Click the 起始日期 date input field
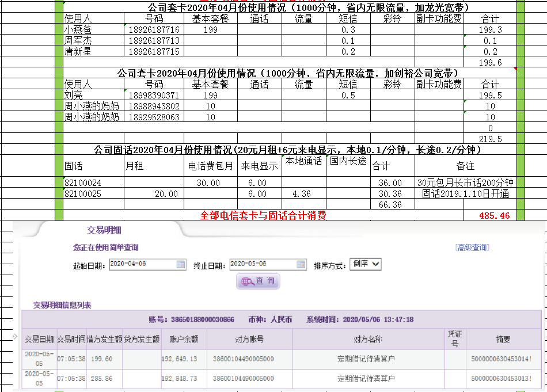 142,264
